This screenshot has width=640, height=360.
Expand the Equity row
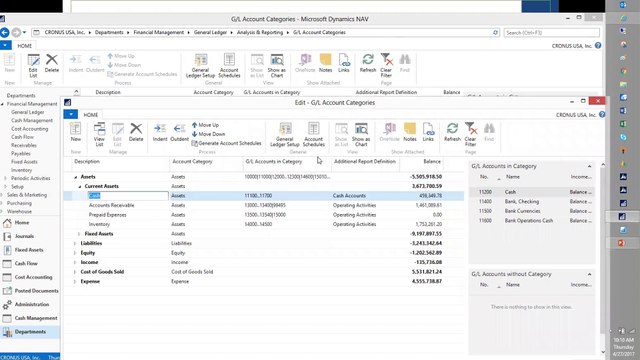pyautogui.click(x=75, y=253)
